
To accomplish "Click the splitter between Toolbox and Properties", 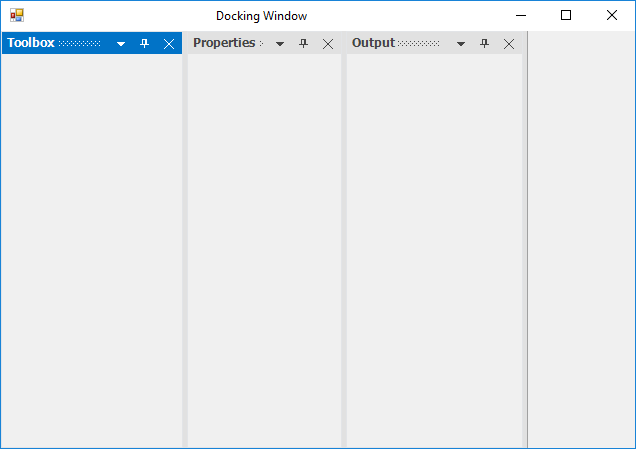I will coord(185,250).
